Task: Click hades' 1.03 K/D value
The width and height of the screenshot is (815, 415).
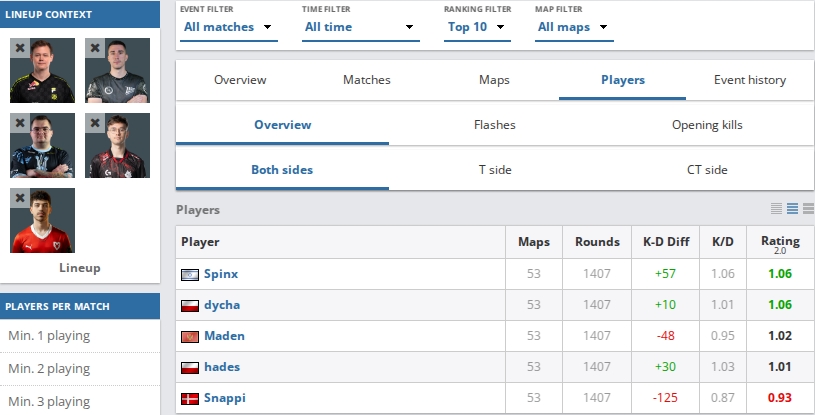Action: click(x=722, y=367)
